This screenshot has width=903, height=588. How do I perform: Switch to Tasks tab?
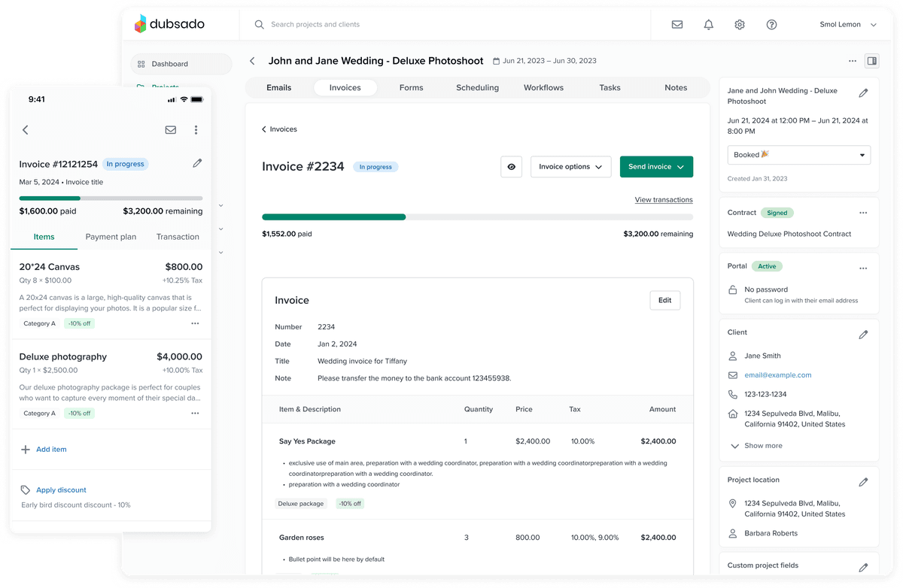point(610,88)
